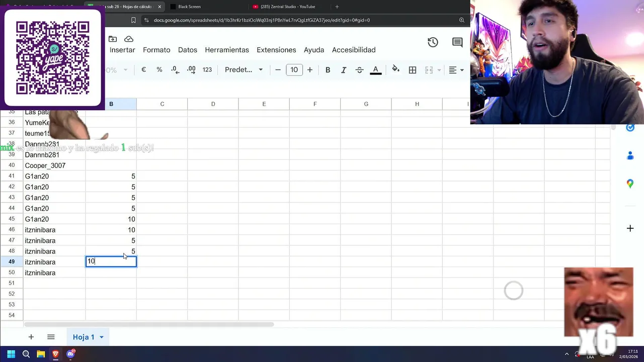Viewport: 644px width, 362px height.
Task: Open the cell borders tool
Action: tap(413, 70)
